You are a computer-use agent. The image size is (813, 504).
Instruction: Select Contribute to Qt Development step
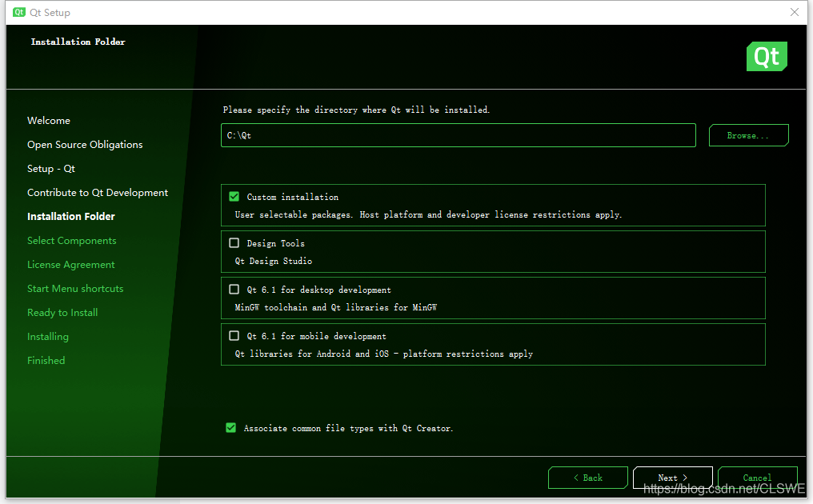(x=98, y=192)
